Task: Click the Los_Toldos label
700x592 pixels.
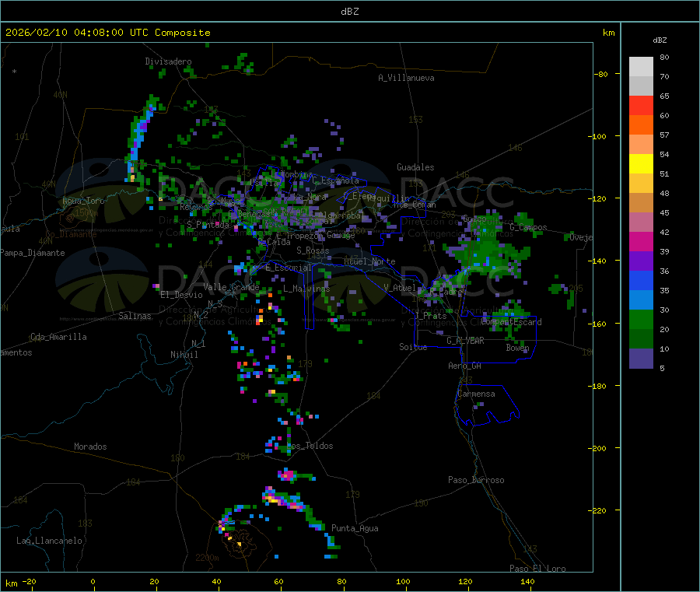Action: click(310, 446)
